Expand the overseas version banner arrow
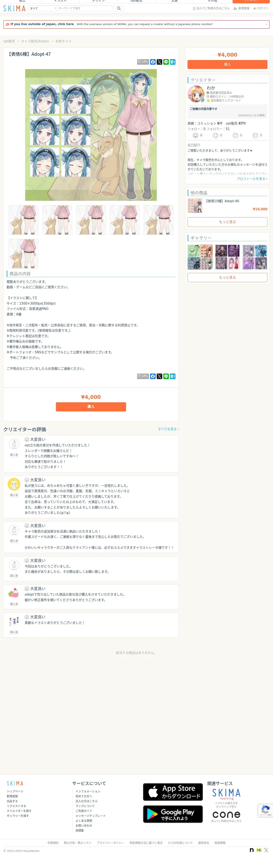The image size is (273, 868). [x=266, y=24]
